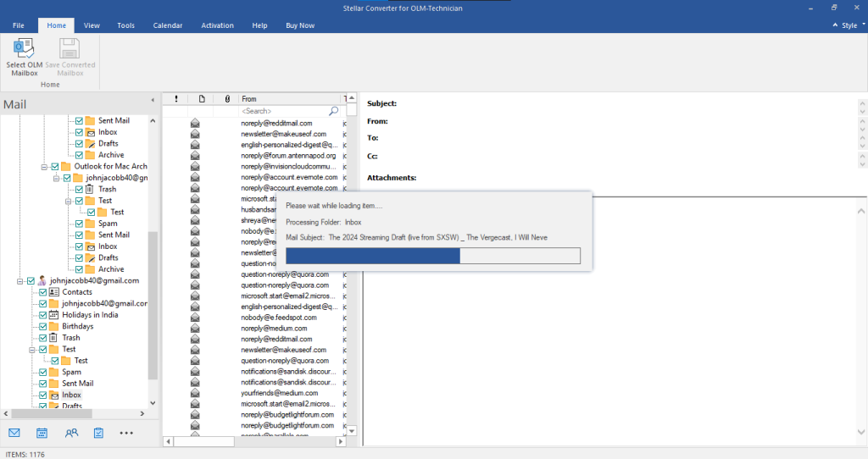Image resolution: width=868 pixels, height=459 pixels.
Task: Uncheck Sent Mail checkbox below Spam, bottom account
Action: tap(42, 384)
